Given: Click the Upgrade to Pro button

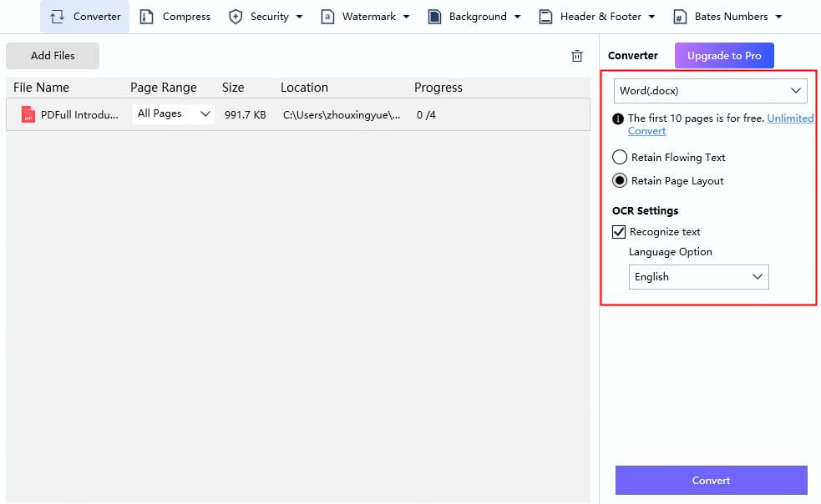Looking at the screenshot, I should point(724,55).
